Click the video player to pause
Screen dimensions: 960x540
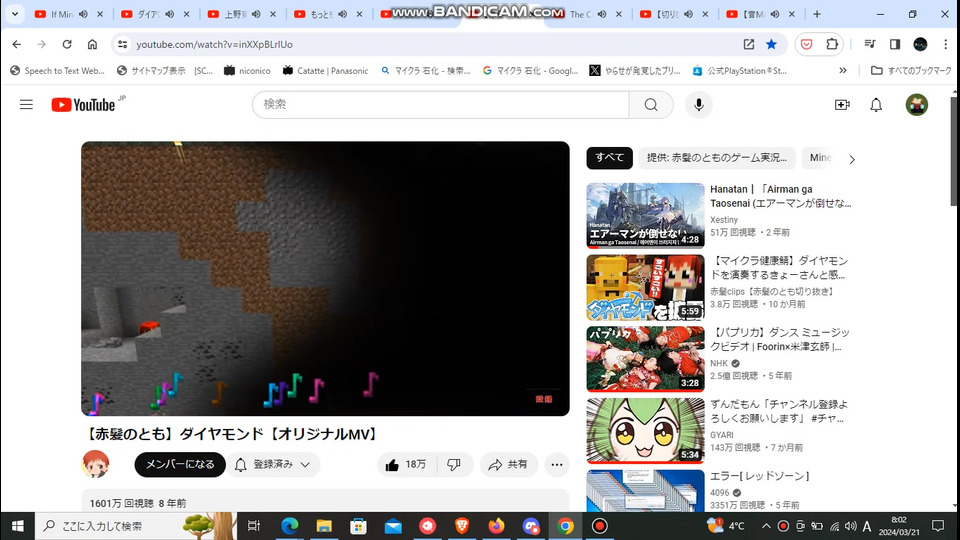[325, 279]
